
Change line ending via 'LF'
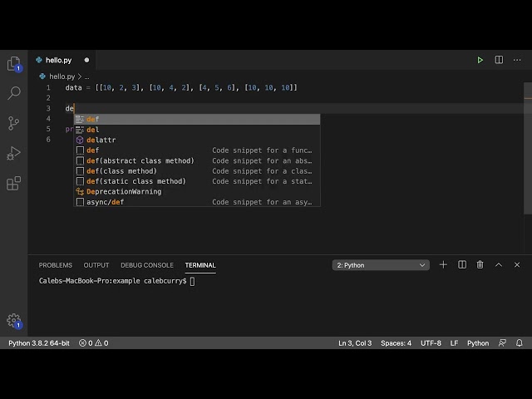(454, 343)
